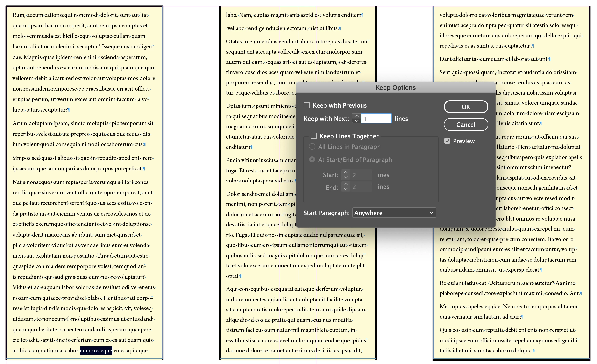597x364 pixels.
Task: Open the Start Paragraph dropdown
Action: tap(394, 213)
